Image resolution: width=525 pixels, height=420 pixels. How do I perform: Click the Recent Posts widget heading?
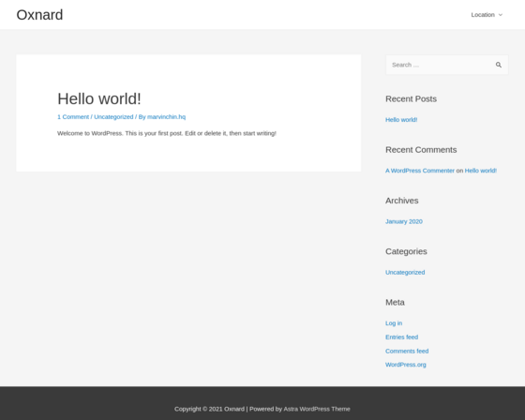(x=411, y=98)
